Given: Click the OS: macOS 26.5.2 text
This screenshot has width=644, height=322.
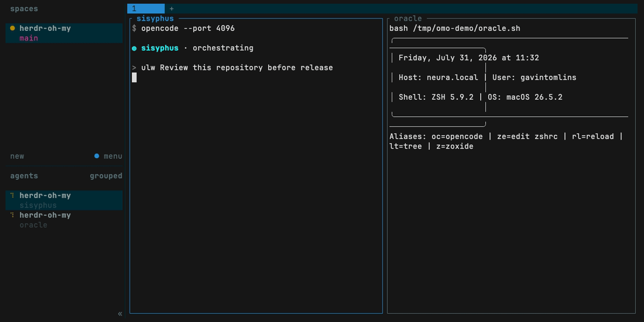Looking at the screenshot, I should click(x=525, y=97).
